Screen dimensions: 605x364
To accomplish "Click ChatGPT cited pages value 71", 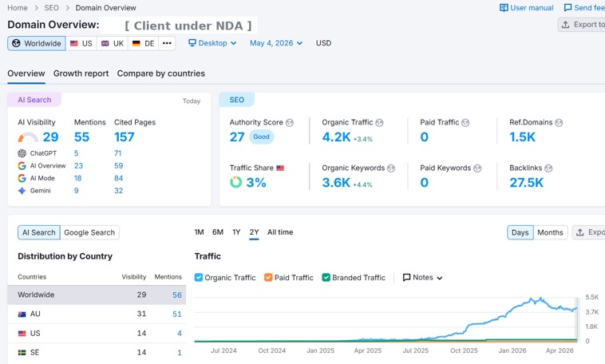I will (117, 153).
